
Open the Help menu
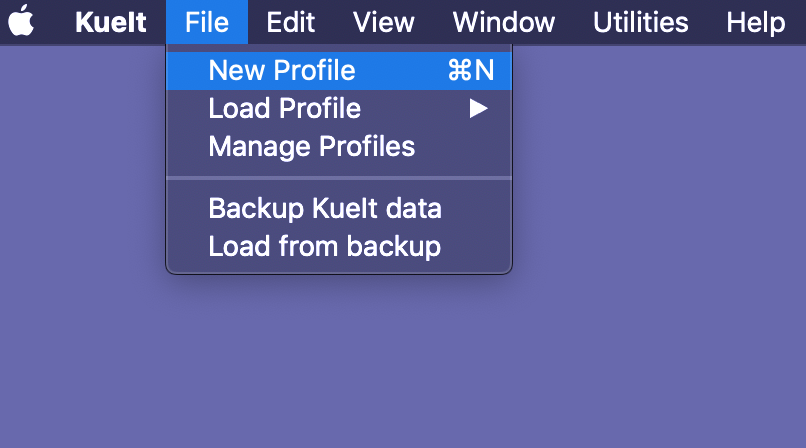pyautogui.click(x=756, y=22)
